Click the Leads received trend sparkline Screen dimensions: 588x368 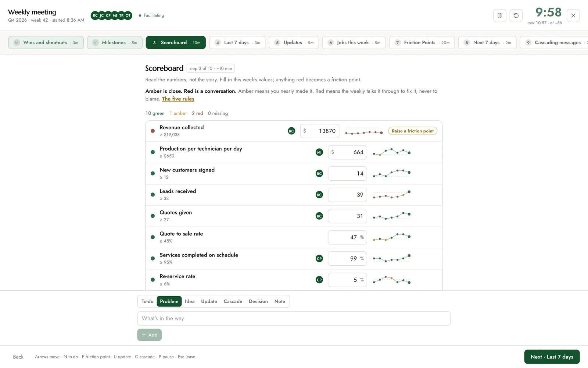[392, 195]
